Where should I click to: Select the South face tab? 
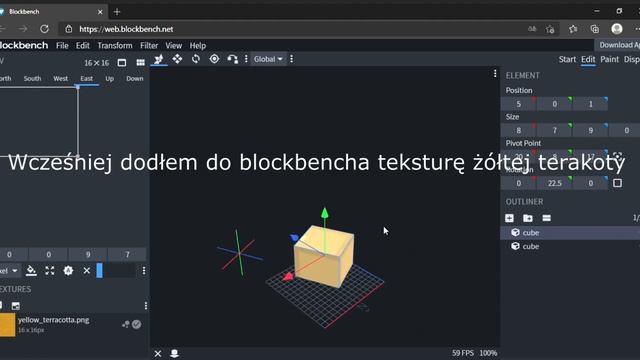(x=32, y=78)
